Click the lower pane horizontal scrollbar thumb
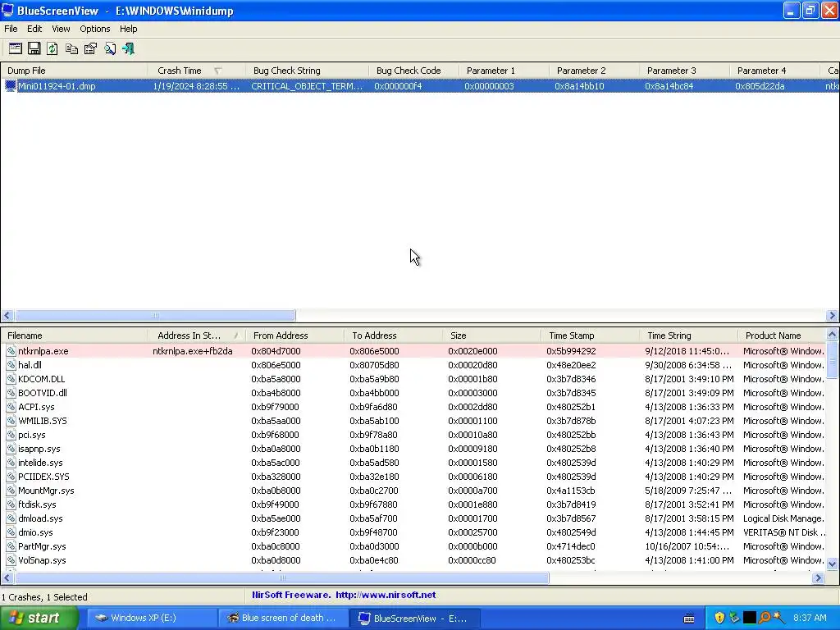840x630 pixels. tap(282, 577)
